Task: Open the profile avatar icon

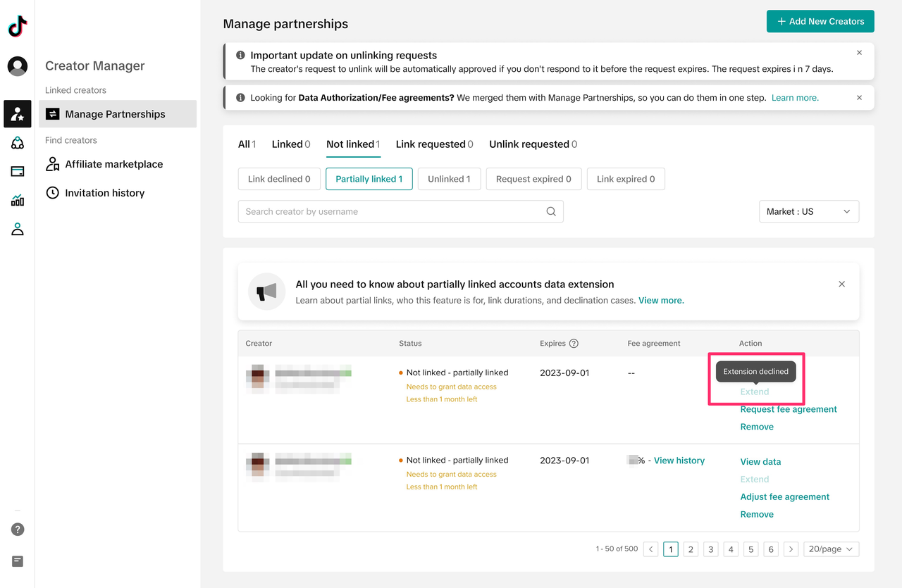Action: tap(18, 66)
